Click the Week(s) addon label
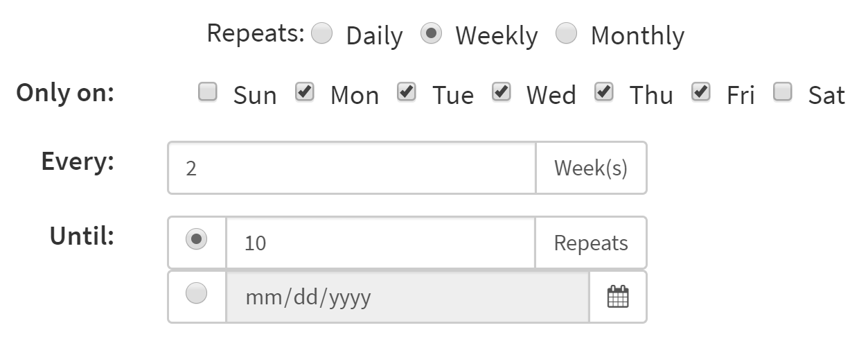Viewport: 868px width, 339px height. click(x=591, y=168)
